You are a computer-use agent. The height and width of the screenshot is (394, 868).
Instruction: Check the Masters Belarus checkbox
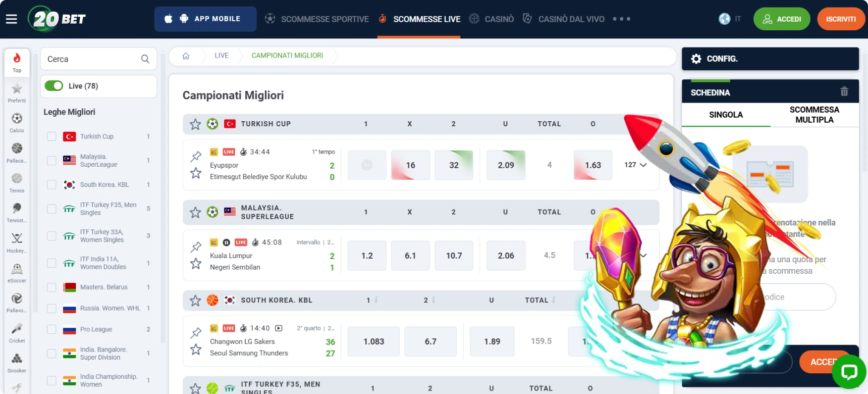[x=51, y=287]
